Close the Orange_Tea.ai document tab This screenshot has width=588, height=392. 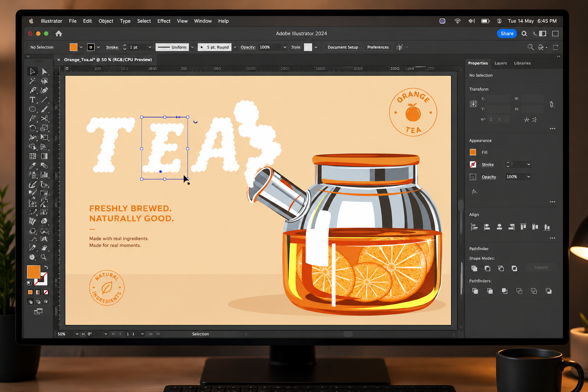[59, 60]
